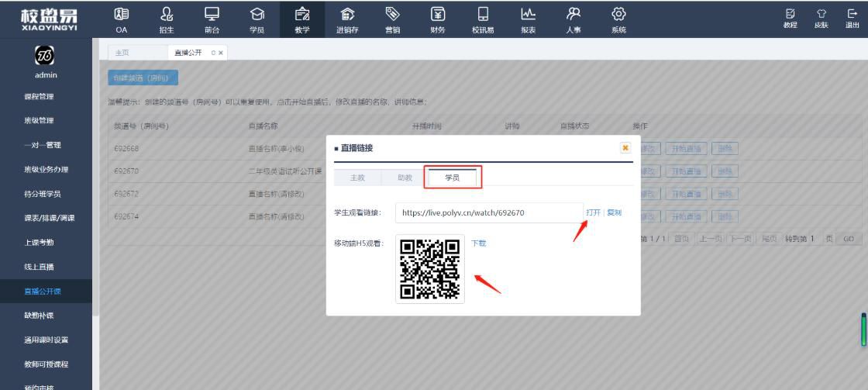Click 打开 link next to watch URL

594,212
